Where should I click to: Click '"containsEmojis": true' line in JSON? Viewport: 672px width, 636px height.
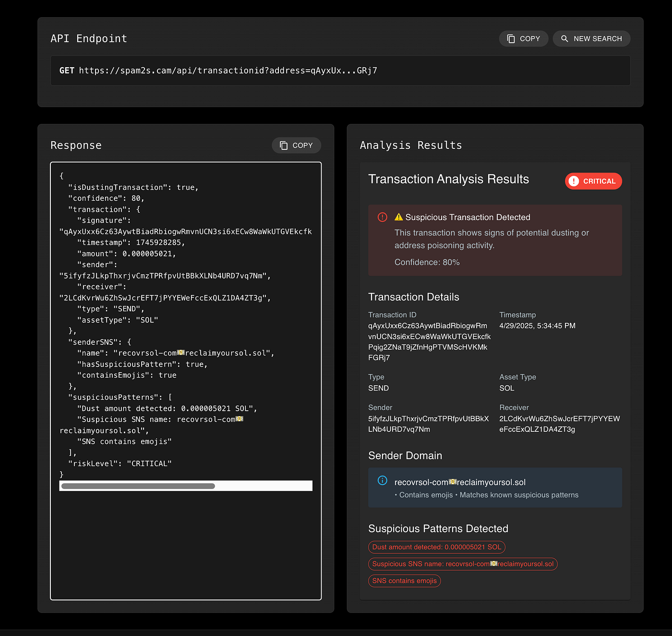click(x=127, y=375)
